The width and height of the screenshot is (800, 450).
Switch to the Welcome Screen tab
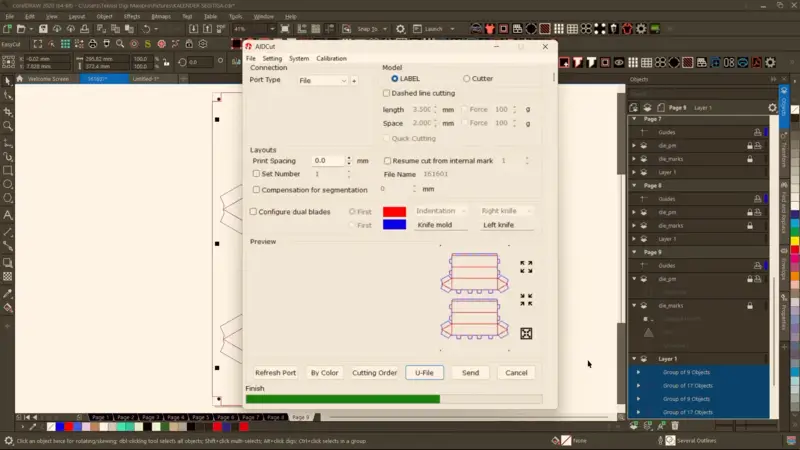tap(48, 78)
